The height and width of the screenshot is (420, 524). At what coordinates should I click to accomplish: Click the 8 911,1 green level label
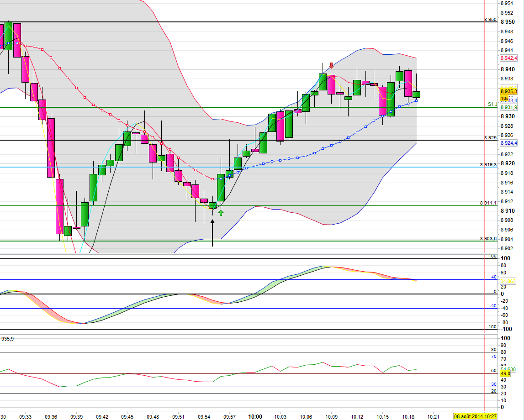pos(488,203)
